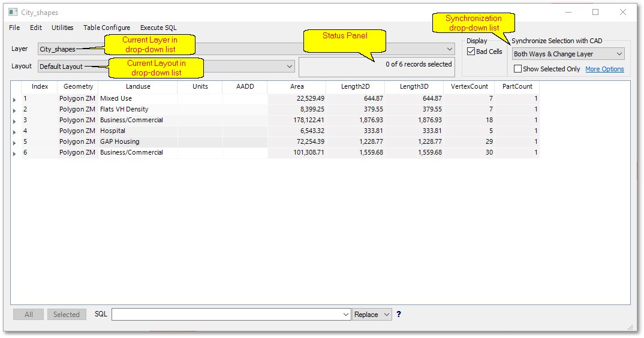Expand the Layout drop-down list
This screenshot has width=644, height=338.
click(x=290, y=66)
